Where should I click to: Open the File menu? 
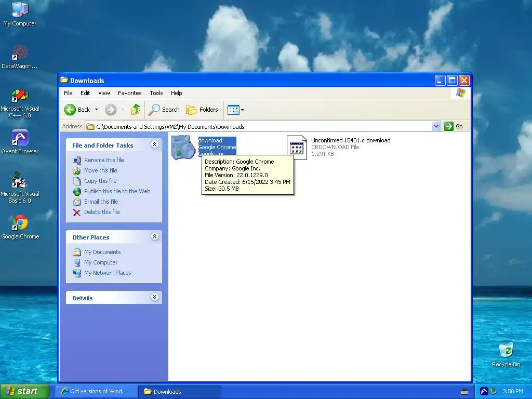(x=68, y=93)
